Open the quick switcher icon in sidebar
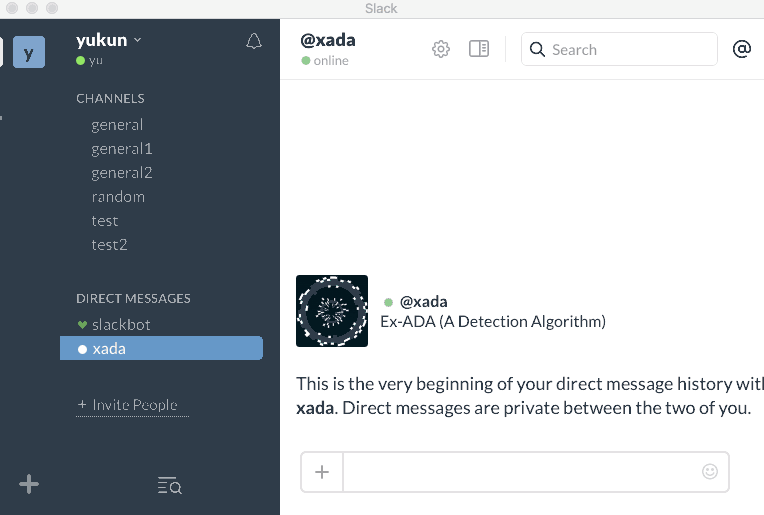Viewport: 764px width, 515px height. tap(170, 485)
